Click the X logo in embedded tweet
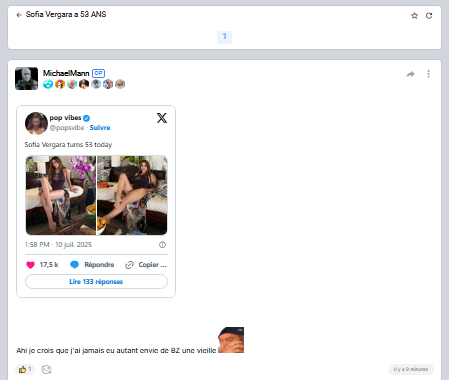The height and width of the screenshot is (380, 449). click(x=162, y=118)
